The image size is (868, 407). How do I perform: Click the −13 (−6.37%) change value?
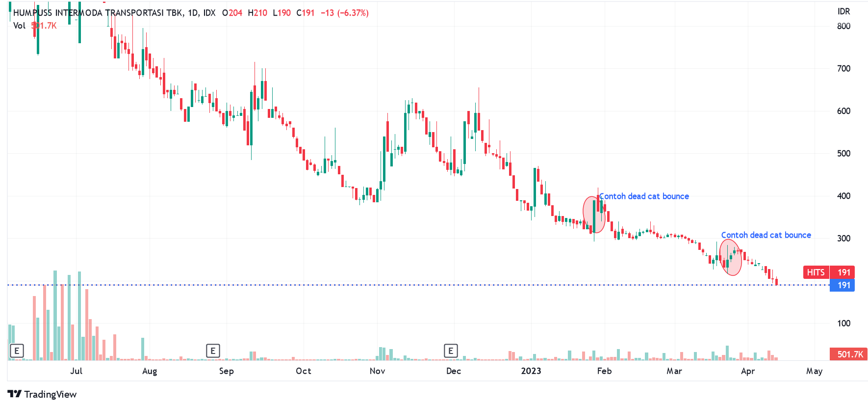pos(345,13)
